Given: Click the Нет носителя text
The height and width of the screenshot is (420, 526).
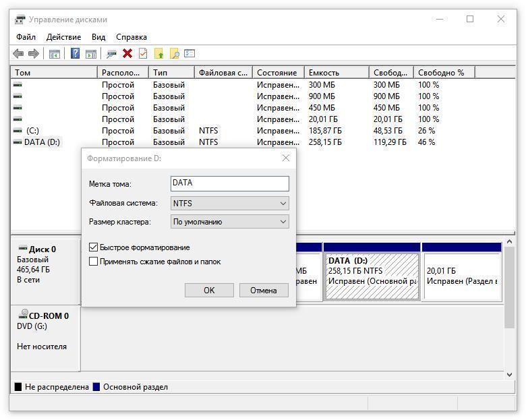Looking at the screenshot, I should [42, 347].
